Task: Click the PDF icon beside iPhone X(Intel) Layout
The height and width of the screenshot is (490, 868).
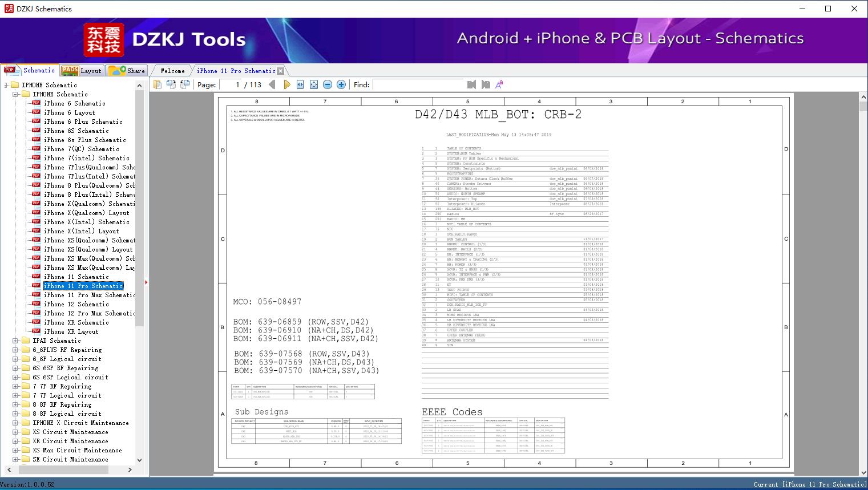Action: 36,231
